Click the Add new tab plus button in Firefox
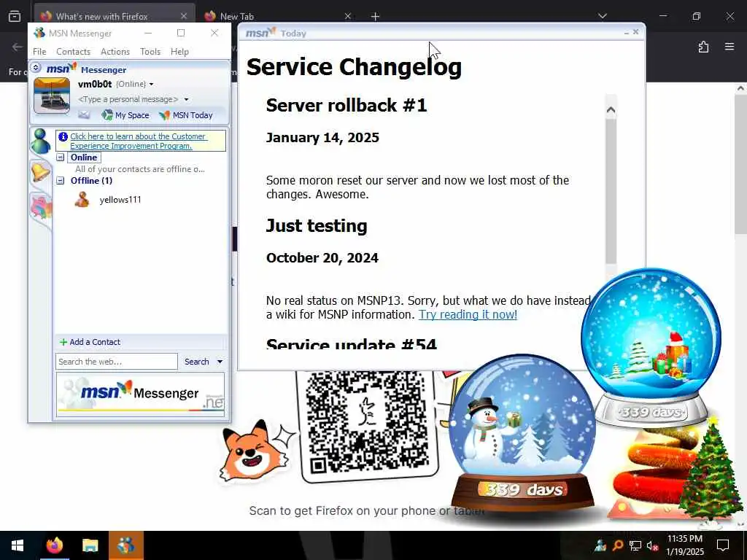The height and width of the screenshot is (560, 747). (x=375, y=16)
